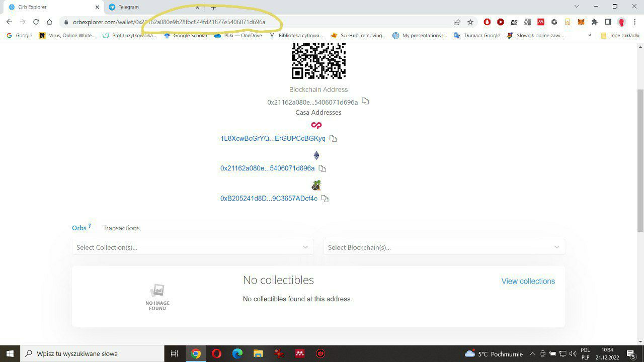Screen dimensions: 644x362
Task: Copy the Ethereum Casa address
Action: pyautogui.click(x=322, y=168)
